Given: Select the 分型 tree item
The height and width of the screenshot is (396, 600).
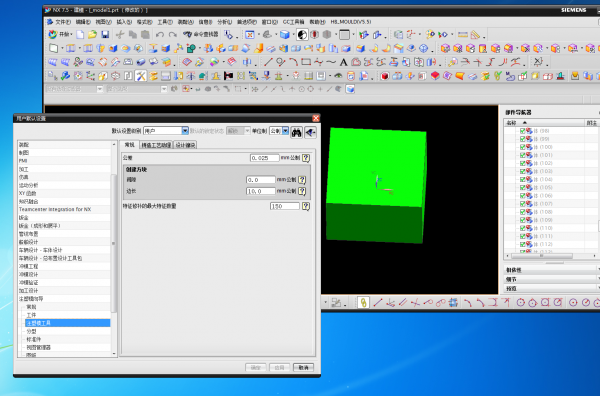Looking at the screenshot, I should [31, 331].
